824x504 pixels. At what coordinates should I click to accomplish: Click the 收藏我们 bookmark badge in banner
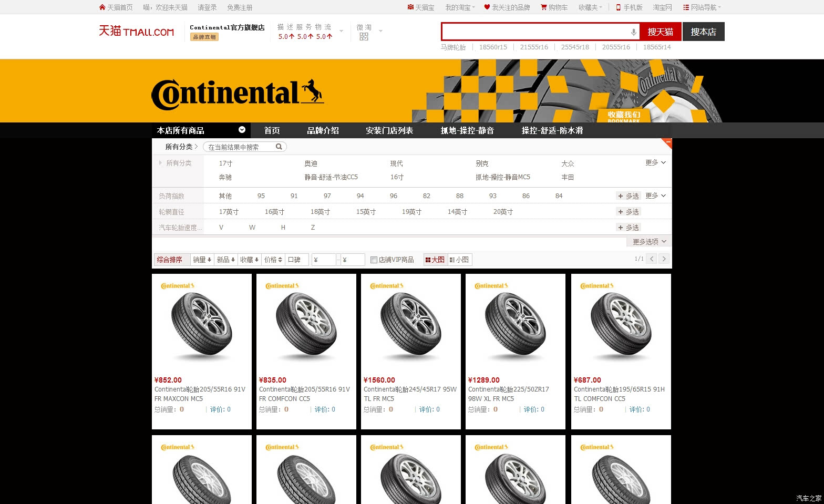pyautogui.click(x=624, y=116)
